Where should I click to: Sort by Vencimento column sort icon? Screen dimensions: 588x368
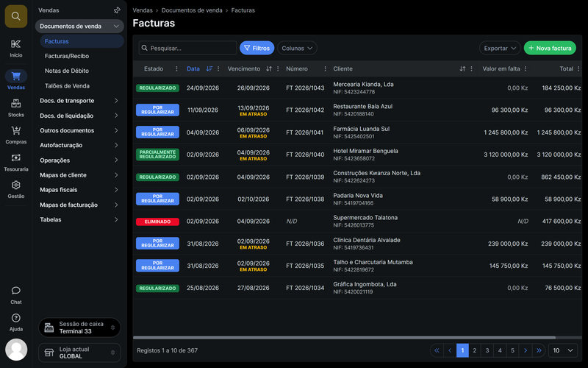tap(269, 68)
